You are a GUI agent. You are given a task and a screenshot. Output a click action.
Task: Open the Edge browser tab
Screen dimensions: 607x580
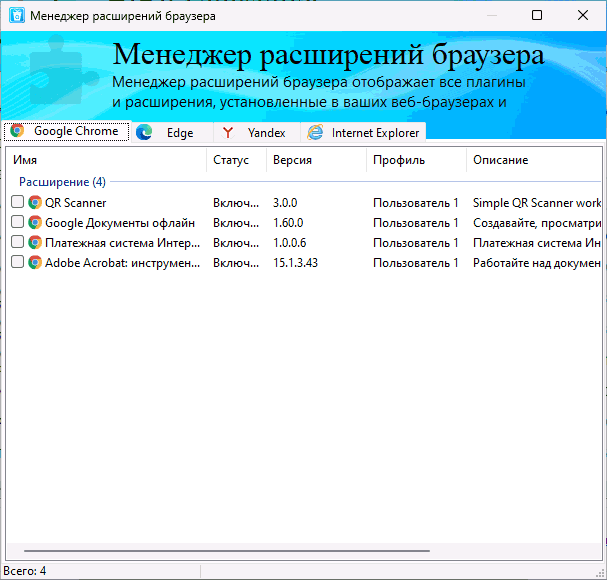(172, 133)
